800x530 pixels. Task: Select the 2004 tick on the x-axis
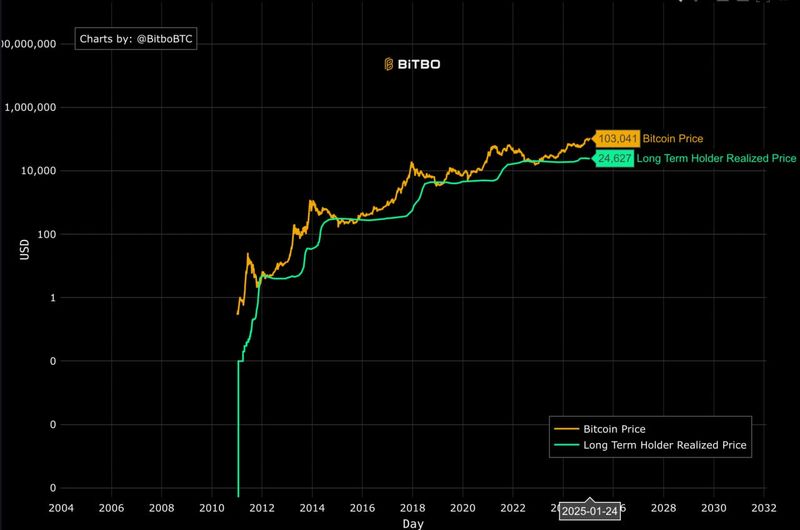click(61, 507)
